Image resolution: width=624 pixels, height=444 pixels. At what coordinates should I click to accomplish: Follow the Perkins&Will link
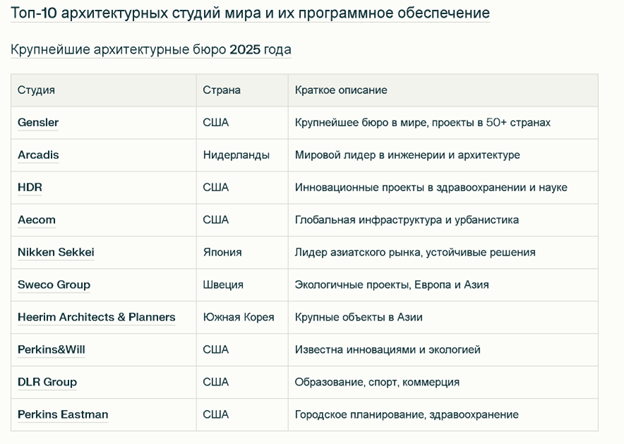pos(51,350)
